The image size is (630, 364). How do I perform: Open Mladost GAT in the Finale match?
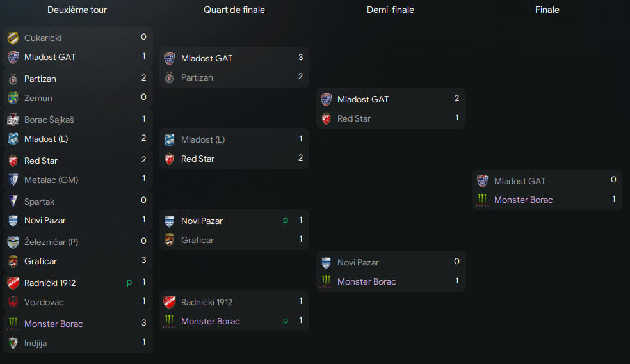click(519, 182)
